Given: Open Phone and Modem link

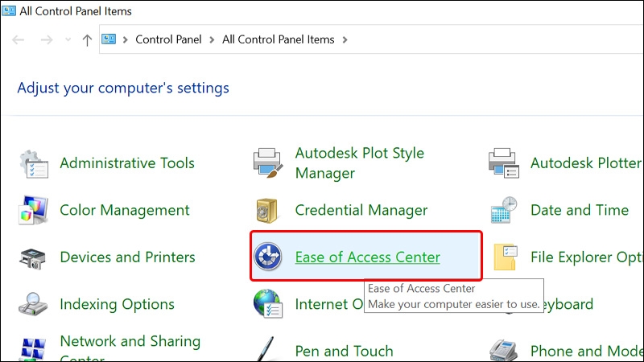Looking at the screenshot, I should 587,352.
